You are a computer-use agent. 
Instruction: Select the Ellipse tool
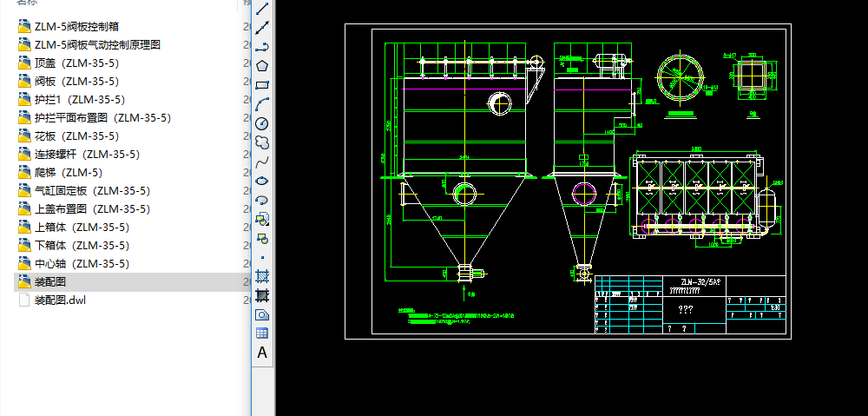coord(262,181)
